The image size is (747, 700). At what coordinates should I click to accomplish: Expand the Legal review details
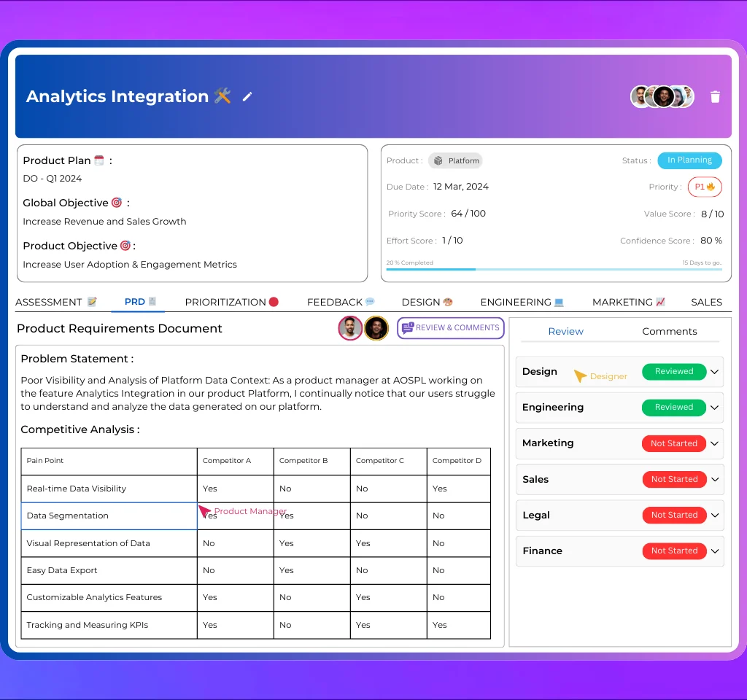click(716, 516)
